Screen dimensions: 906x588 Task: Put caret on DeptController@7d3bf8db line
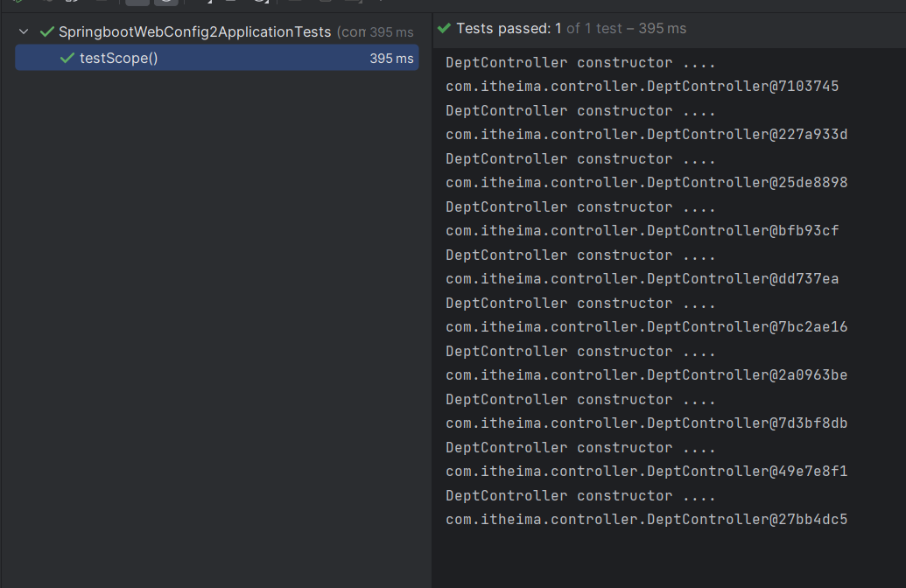pyautogui.click(x=646, y=423)
